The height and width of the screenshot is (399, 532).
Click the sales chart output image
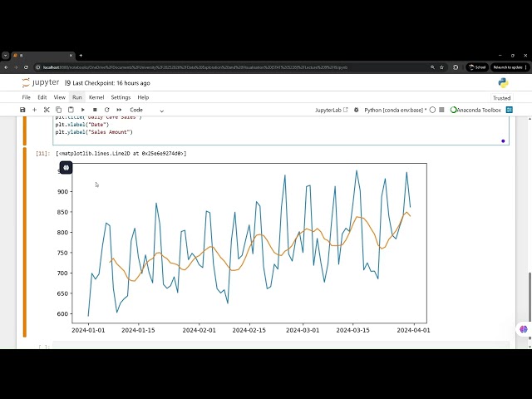coord(244,249)
